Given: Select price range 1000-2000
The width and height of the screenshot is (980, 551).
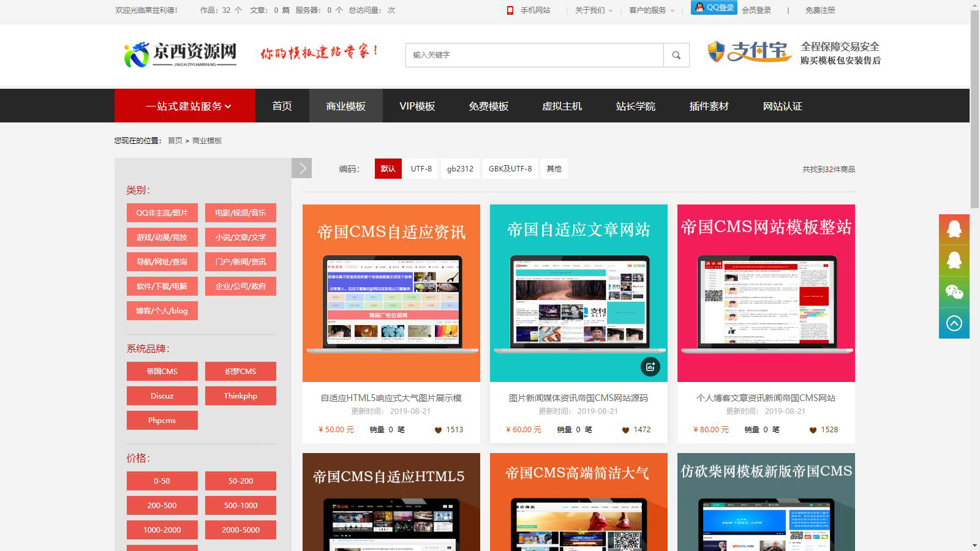Looking at the screenshot, I should 162,530.
